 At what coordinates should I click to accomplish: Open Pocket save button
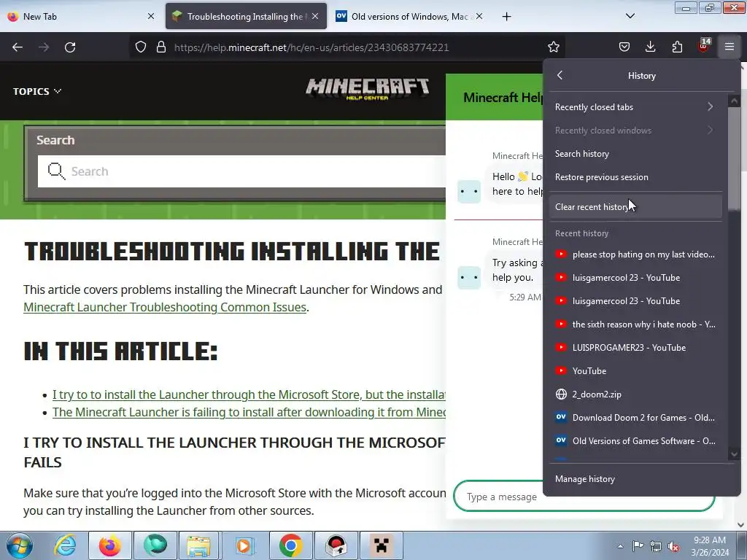(x=624, y=47)
